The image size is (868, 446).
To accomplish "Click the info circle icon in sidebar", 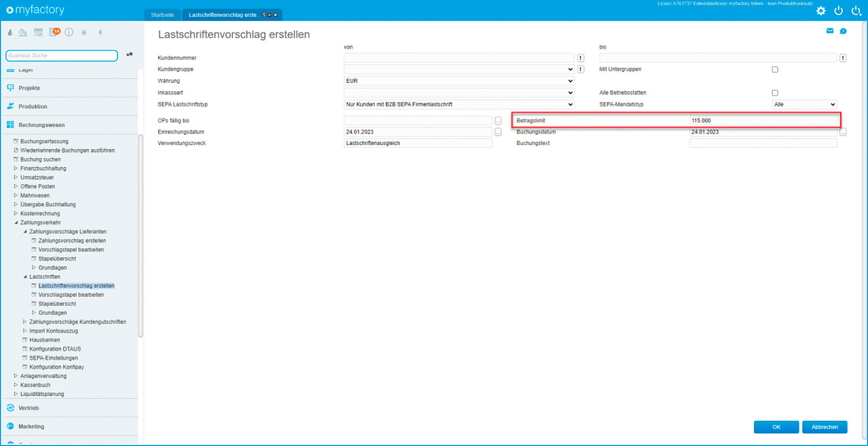I will point(69,32).
